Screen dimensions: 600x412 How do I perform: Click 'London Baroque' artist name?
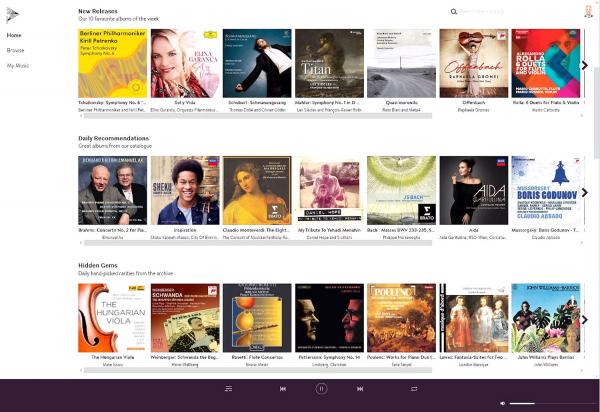click(x=474, y=365)
